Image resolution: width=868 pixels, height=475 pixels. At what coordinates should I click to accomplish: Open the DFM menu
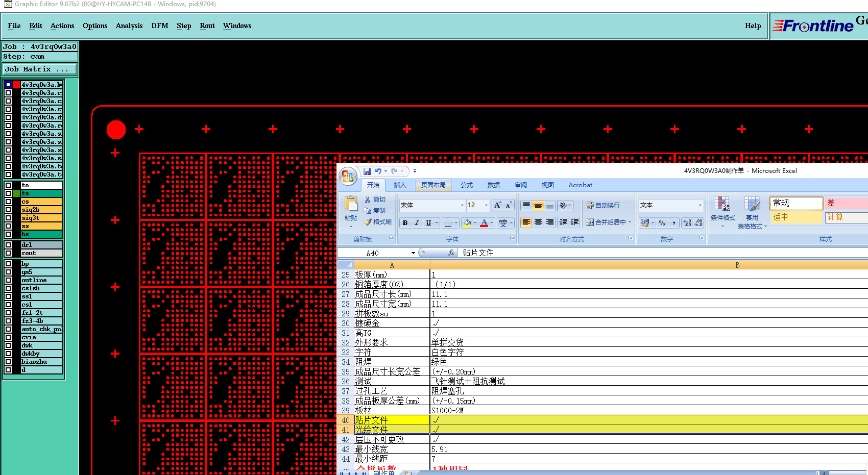[x=160, y=26]
